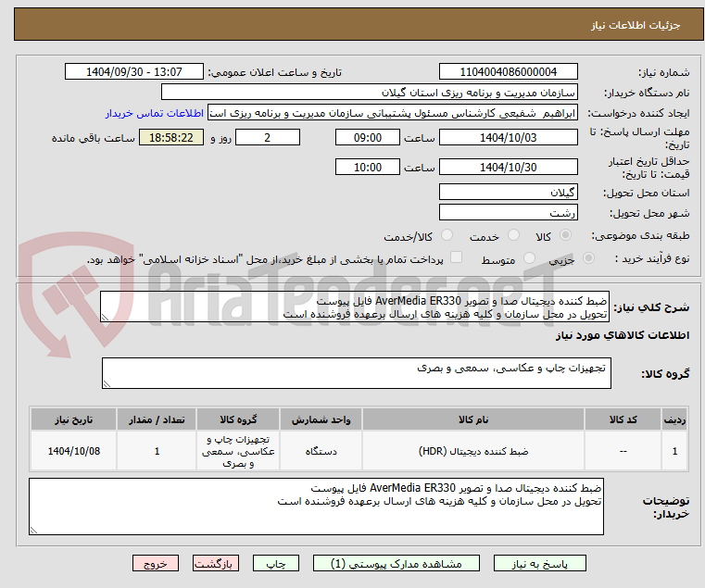Click the کد کالا column header
This screenshot has height=588, width=705.
coord(623,419)
